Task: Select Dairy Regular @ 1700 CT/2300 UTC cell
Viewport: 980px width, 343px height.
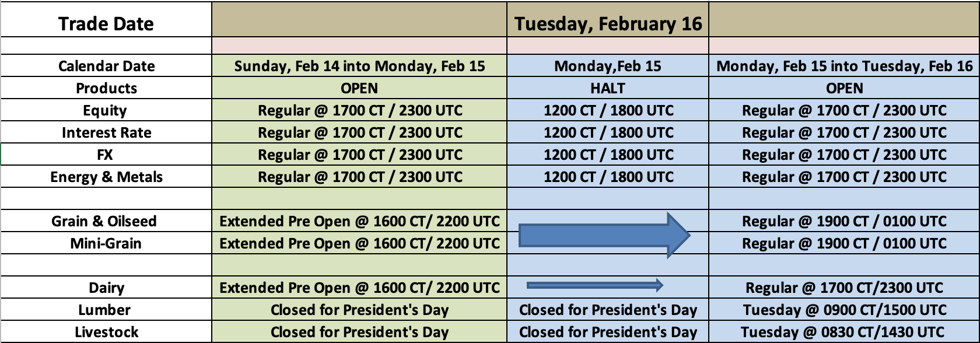Action: tap(844, 288)
